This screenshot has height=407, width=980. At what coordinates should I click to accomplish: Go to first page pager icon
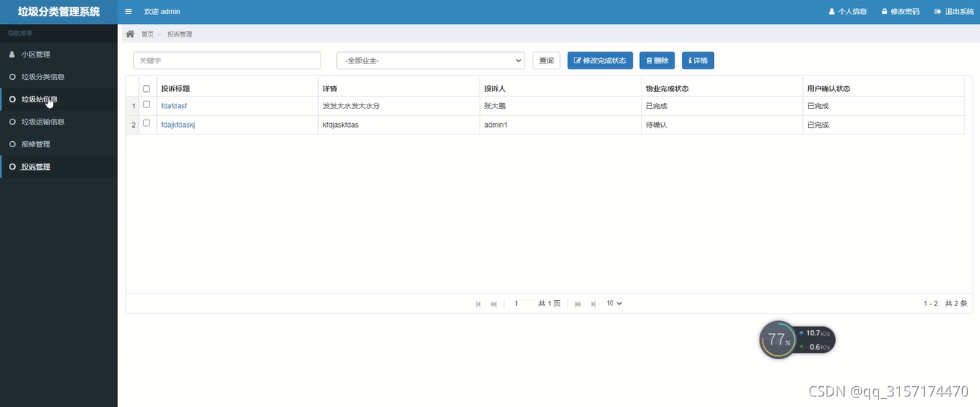[x=478, y=304]
